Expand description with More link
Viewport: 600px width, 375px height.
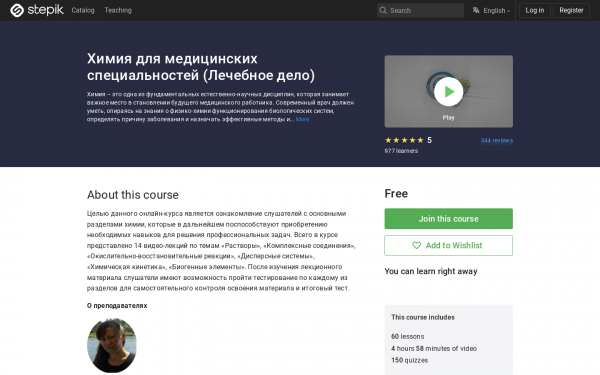(302, 119)
